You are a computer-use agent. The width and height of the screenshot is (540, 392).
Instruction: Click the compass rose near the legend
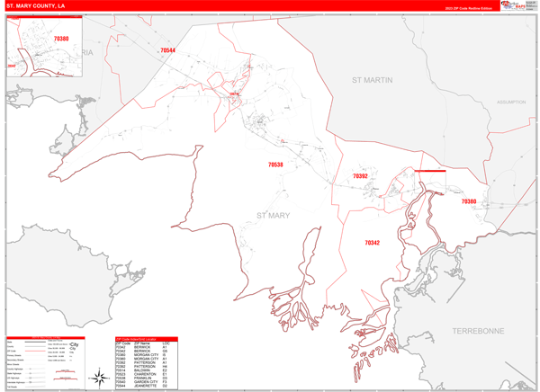pyautogui.click(x=99, y=379)
